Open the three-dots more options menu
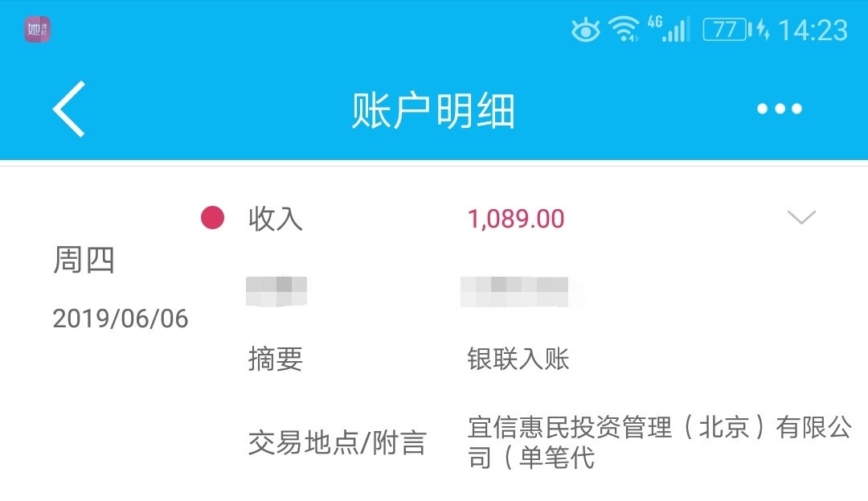868x501 pixels. (780, 109)
